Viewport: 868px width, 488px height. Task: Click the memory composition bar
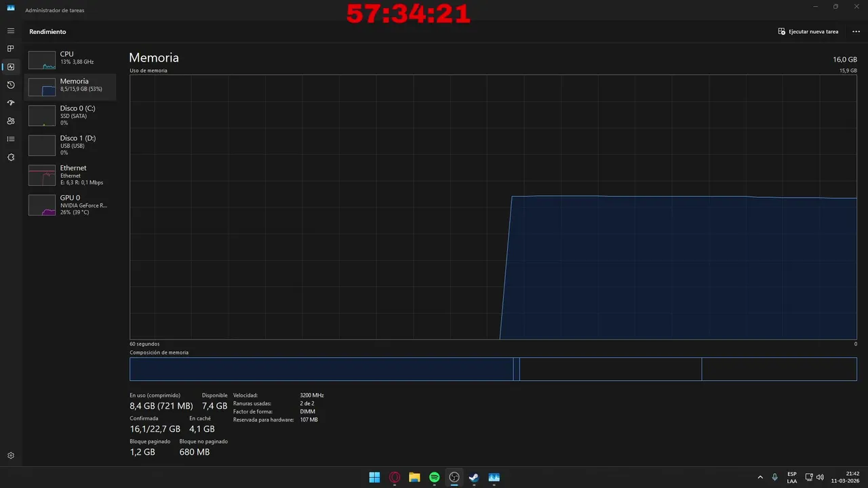[493, 369]
